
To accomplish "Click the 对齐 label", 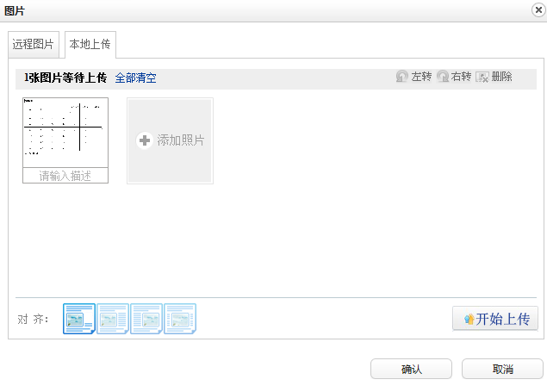I will pos(34,320).
